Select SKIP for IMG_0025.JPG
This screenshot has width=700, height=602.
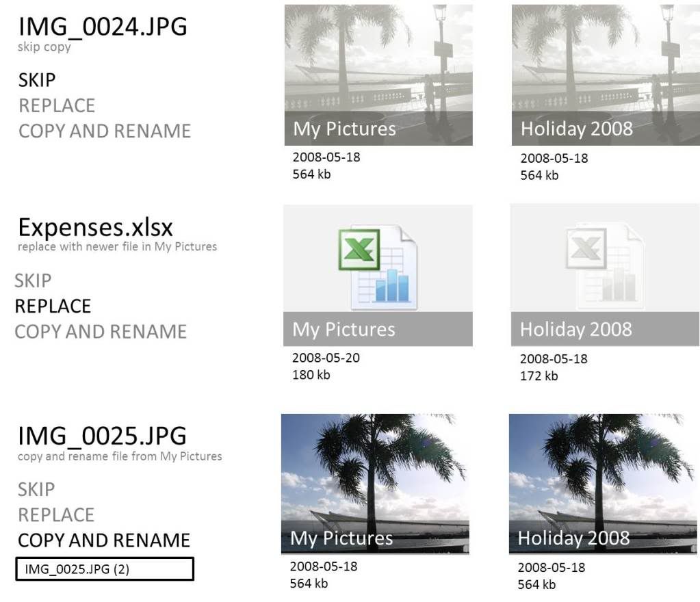click(36, 490)
